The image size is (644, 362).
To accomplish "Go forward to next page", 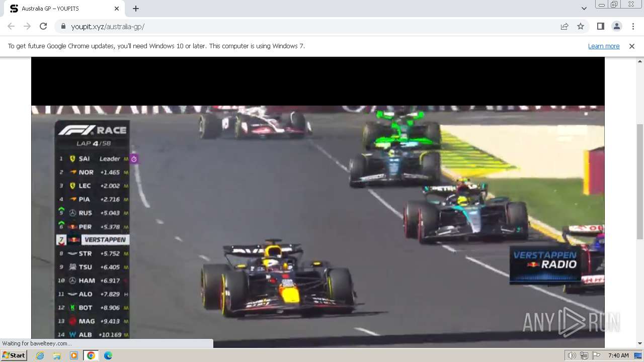I will click(x=27, y=26).
